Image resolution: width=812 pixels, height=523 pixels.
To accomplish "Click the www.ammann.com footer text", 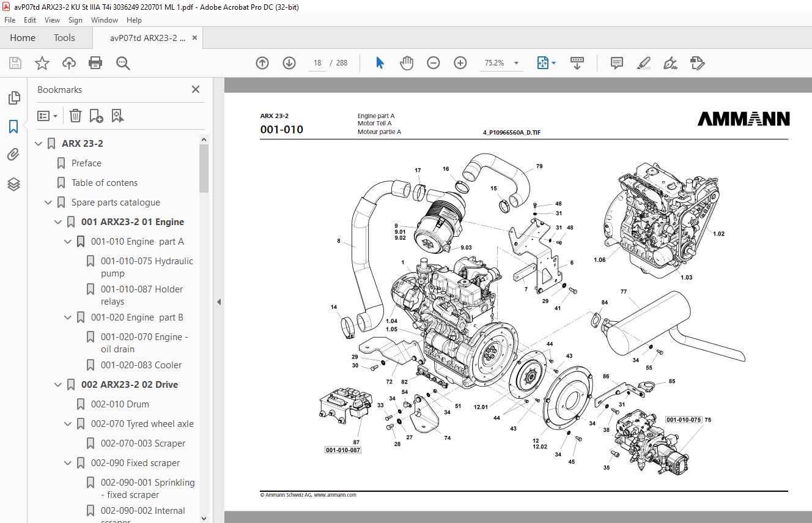I will [335, 495].
